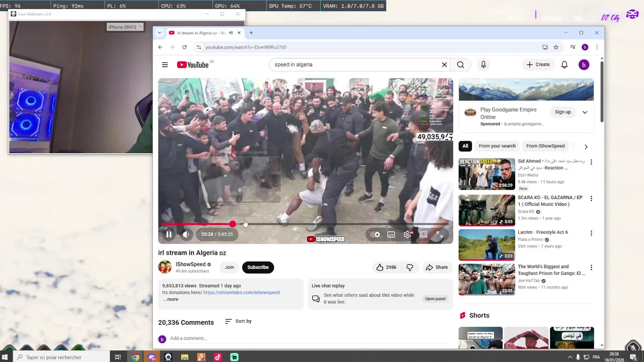Open options for World's Biggest Prison video
The width and height of the screenshot is (644, 362).
[591, 268]
